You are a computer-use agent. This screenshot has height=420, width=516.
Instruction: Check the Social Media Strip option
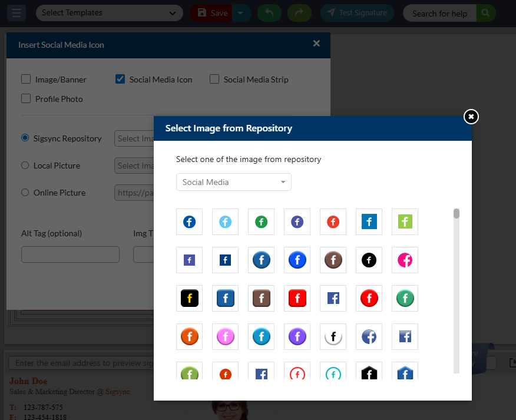pyautogui.click(x=214, y=79)
